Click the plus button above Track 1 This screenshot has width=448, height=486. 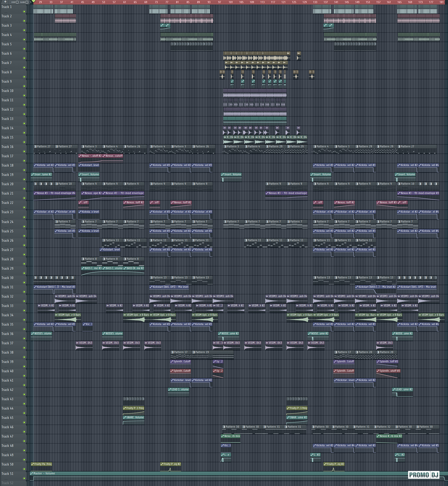pyautogui.click(x=5, y=2)
